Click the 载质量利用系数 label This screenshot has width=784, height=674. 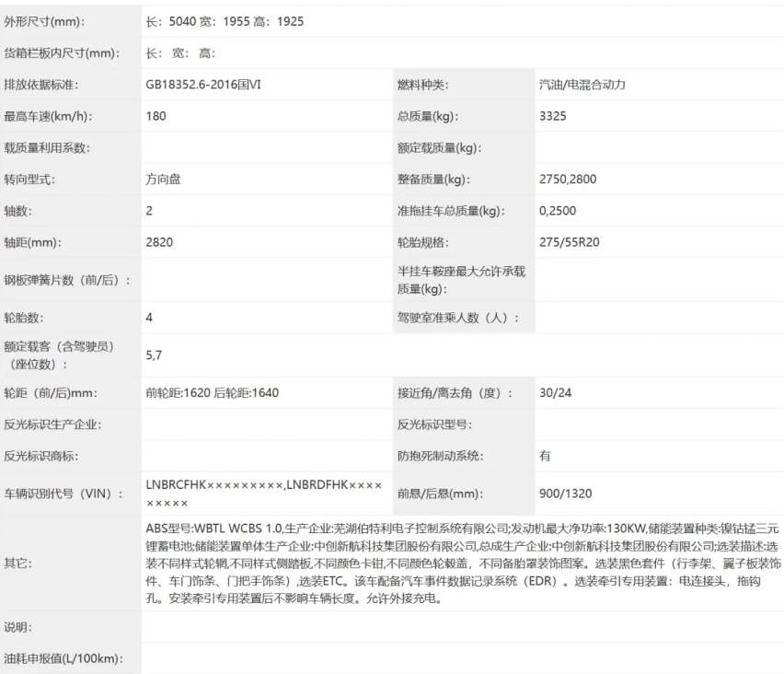click(x=47, y=147)
